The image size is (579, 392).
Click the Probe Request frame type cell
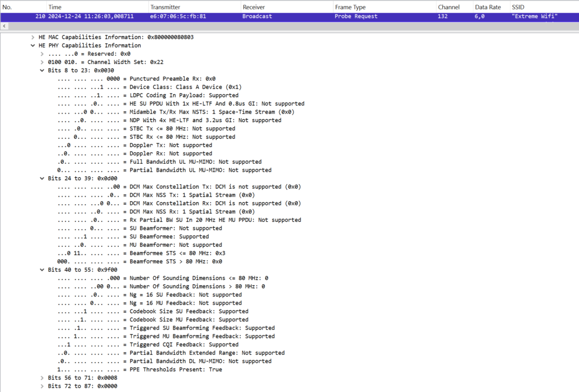click(x=356, y=16)
